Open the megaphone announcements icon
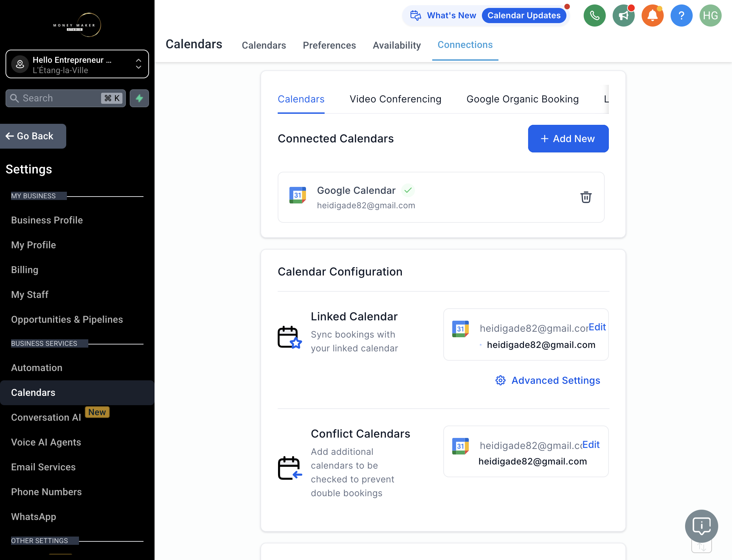The width and height of the screenshot is (732, 560). click(x=623, y=16)
